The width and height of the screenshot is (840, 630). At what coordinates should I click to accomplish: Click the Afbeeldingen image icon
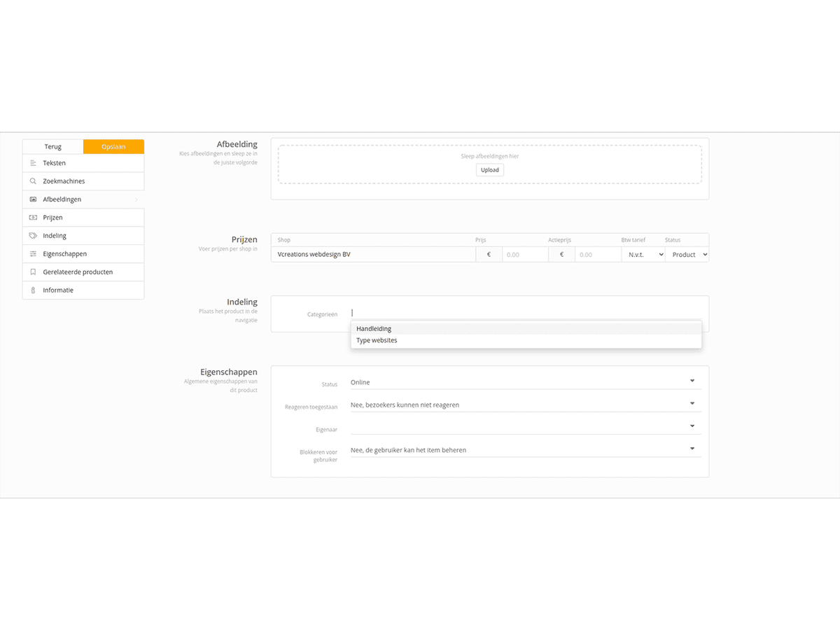[x=33, y=199]
